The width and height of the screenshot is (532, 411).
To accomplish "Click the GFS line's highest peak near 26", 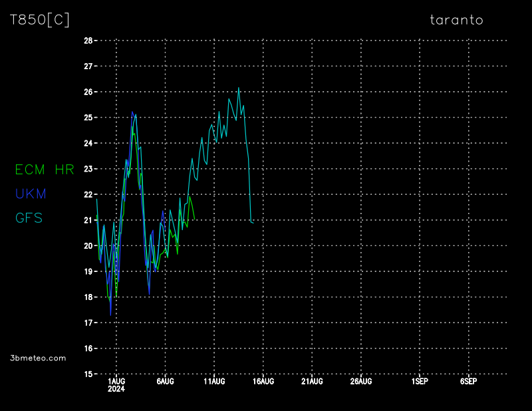I will pos(239,88).
